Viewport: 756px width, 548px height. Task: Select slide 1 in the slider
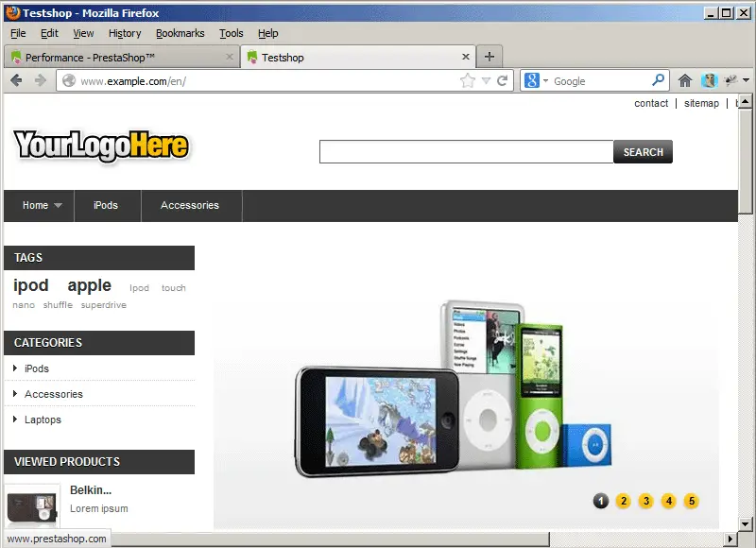pyautogui.click(x=601, y=502)
